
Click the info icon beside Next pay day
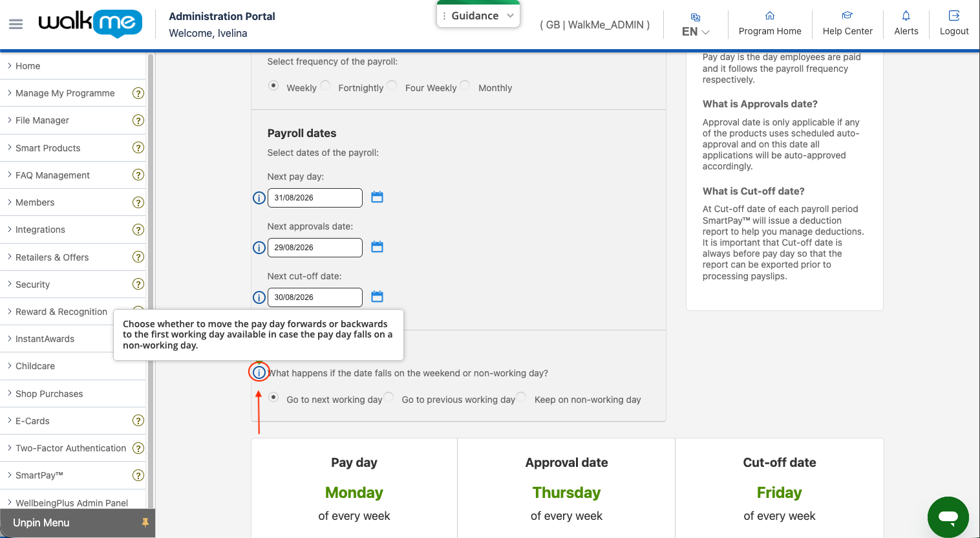click(259, 198)
